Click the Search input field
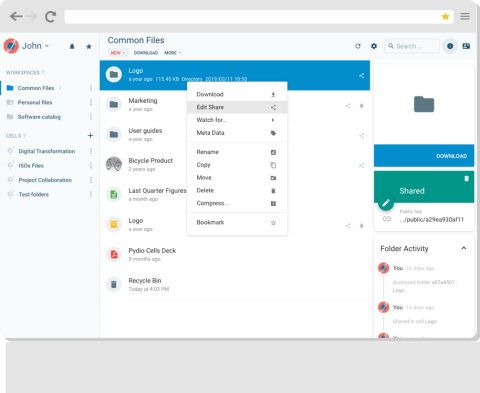Image resolution: width=480 pixels, height=393 pixels. click(x=412, y=46)
